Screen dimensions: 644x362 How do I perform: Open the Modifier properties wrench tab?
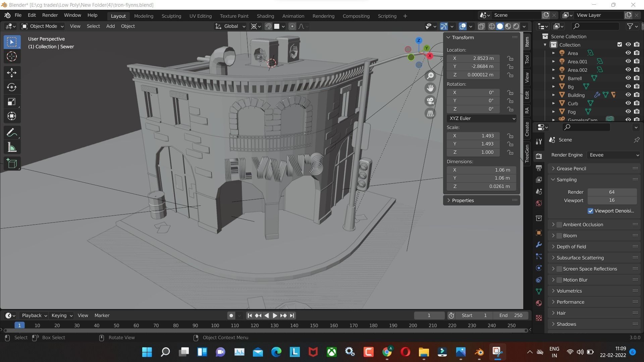click(539, 245)
